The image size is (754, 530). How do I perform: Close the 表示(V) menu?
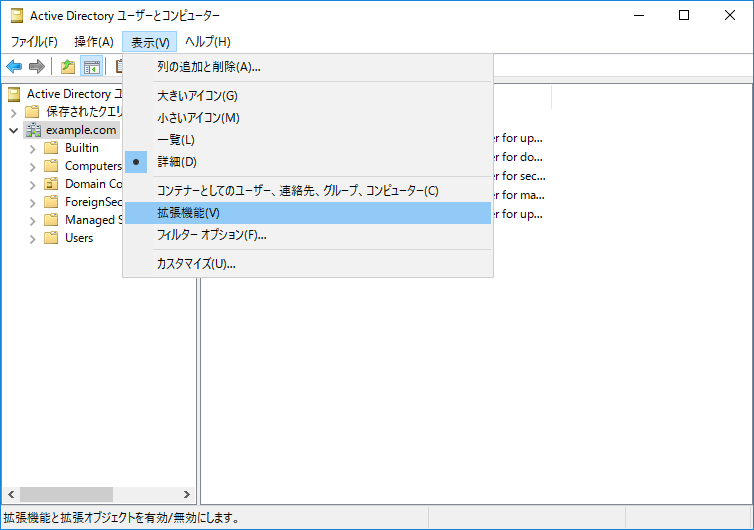tap(150, 42)
